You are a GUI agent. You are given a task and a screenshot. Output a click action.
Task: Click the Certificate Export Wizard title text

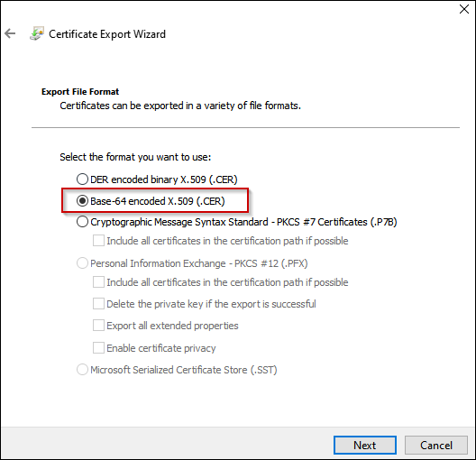coord(107,34)
